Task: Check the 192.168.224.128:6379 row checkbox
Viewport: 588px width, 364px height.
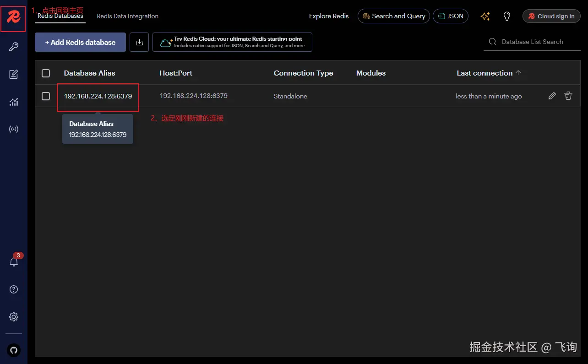Action: coord(46,96)
